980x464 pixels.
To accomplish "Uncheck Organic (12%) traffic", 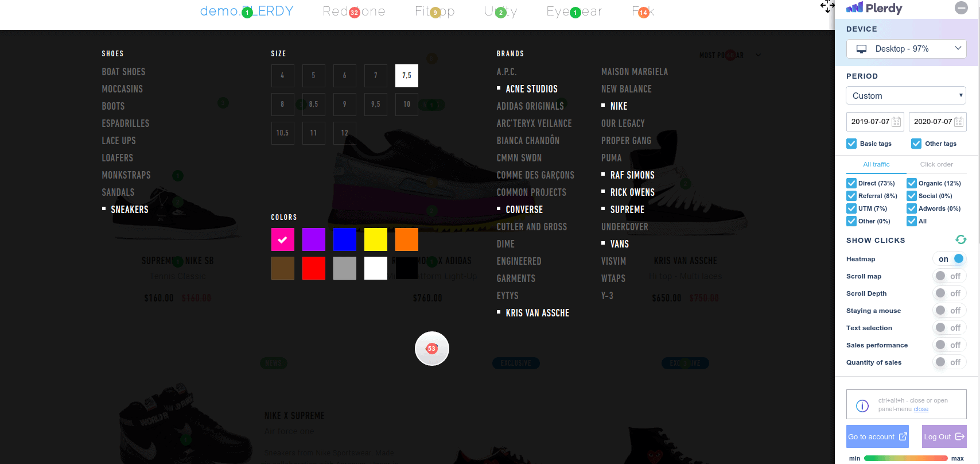I will (912, 183).
